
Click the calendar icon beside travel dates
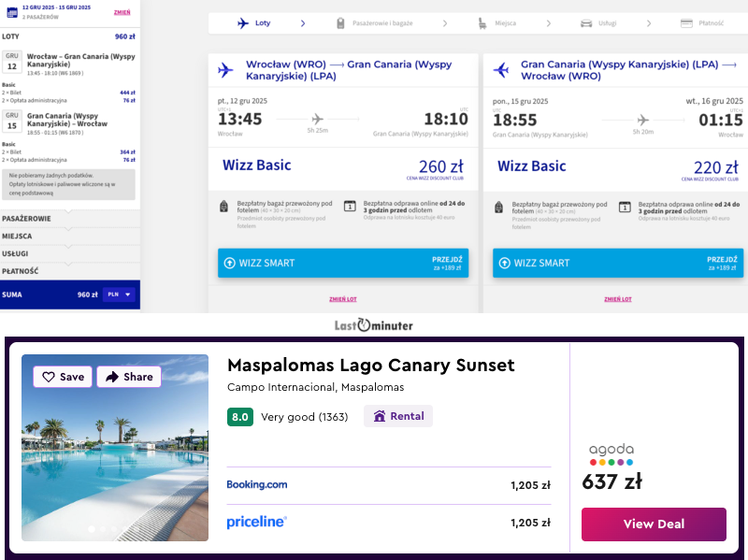[x=11, y=11]
